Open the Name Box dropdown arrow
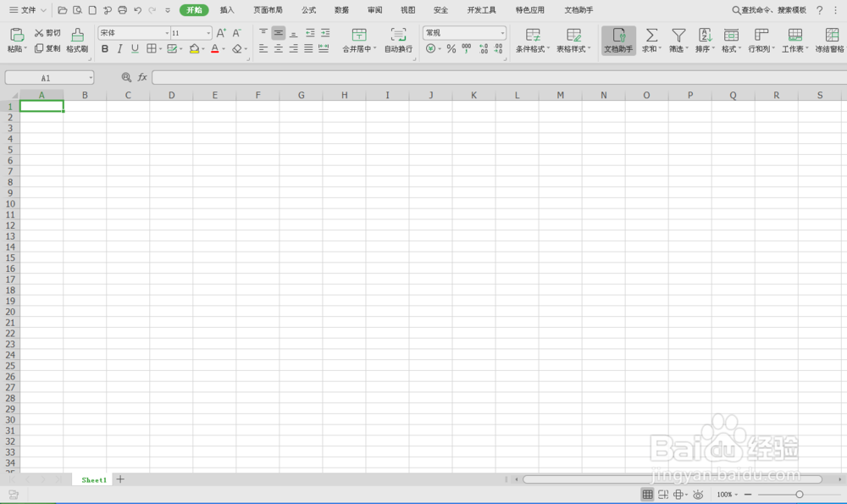The width and height of the screenshot is (847, 504). (x=91, y=78)
